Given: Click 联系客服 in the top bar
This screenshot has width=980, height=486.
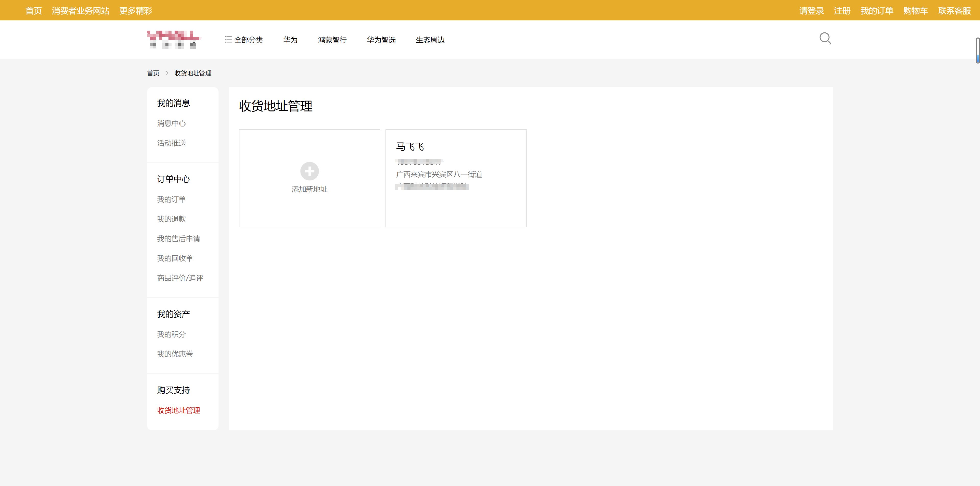Looking at the screenshot, I should point(954,11).
